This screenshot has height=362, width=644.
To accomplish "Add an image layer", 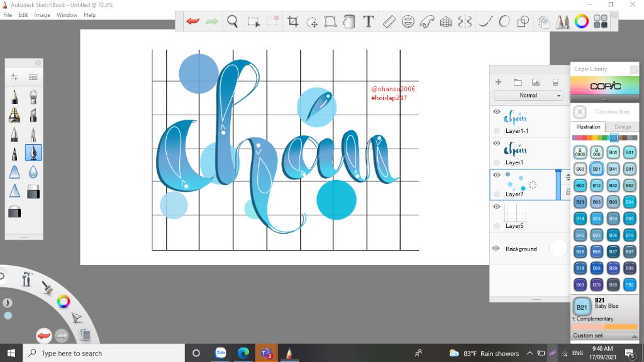I will point(536,82).
